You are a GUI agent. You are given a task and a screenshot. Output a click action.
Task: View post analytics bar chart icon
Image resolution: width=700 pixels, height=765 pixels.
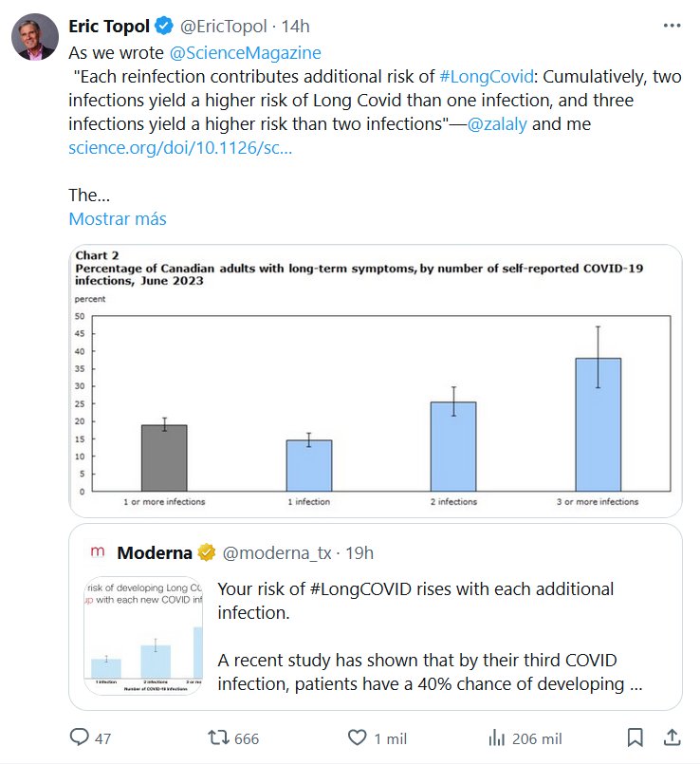click(x=495, y=737)
